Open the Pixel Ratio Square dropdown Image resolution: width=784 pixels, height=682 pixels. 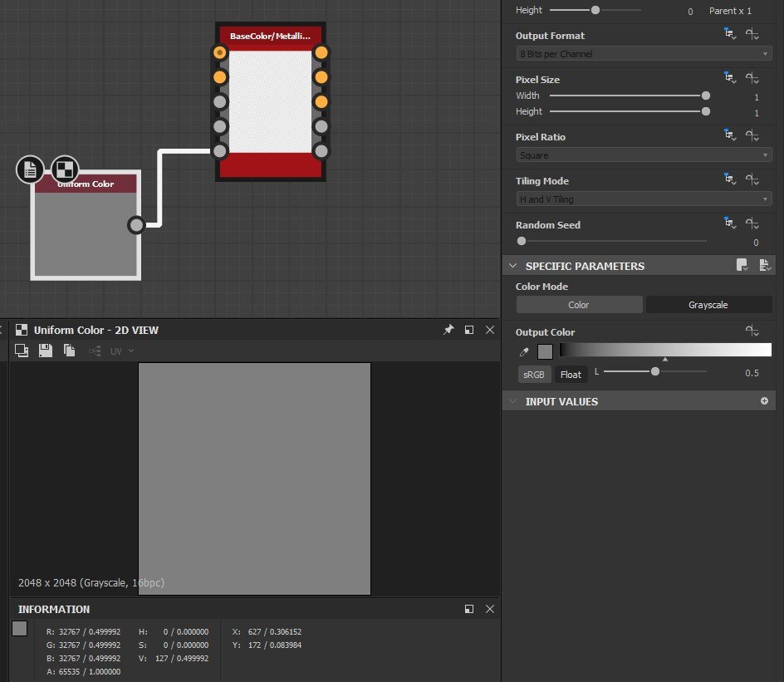click(x=644, y=155)
